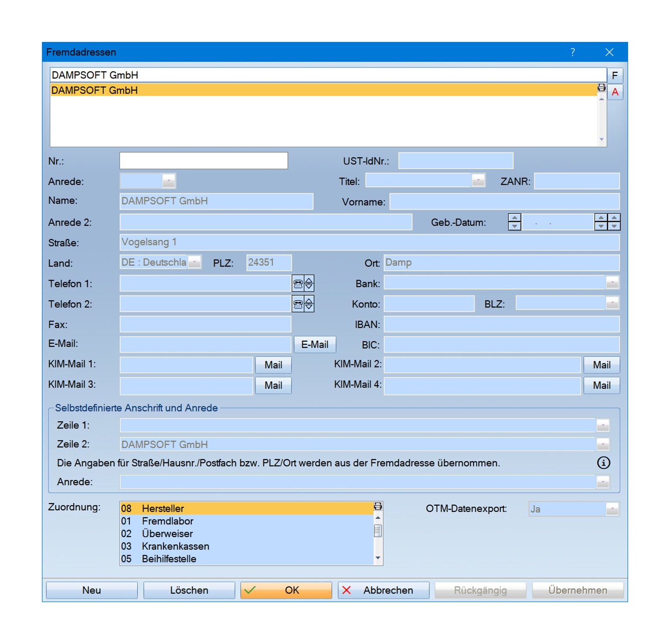Click the Rückgängig button
The height and width of the screenshot is (644, 670).
[x=481, y=590]
